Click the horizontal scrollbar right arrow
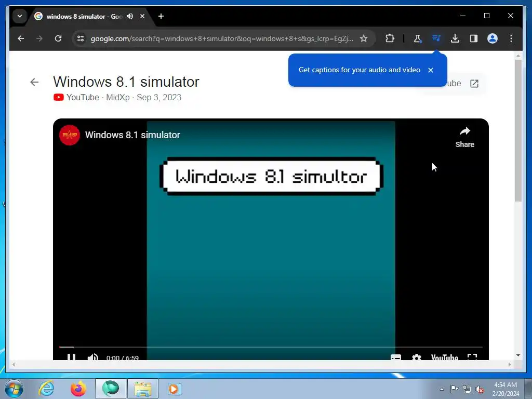 pyautogui.click(x=509, y=364)
